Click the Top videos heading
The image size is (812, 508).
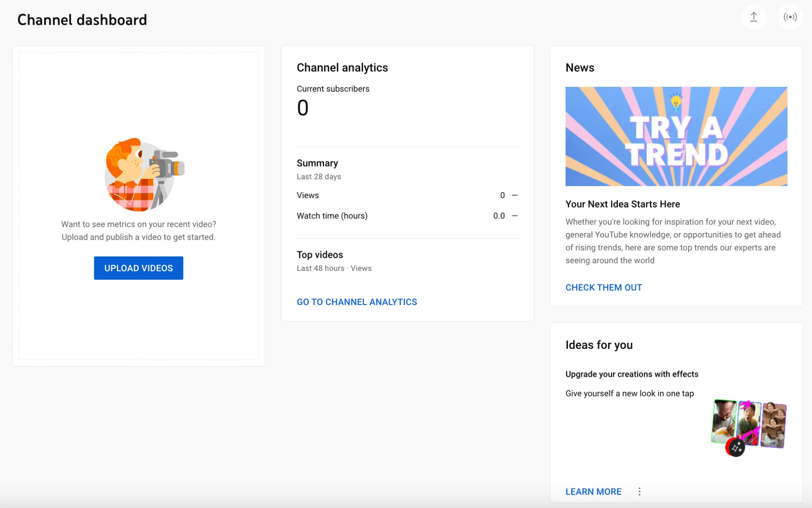tap(320, 255)
